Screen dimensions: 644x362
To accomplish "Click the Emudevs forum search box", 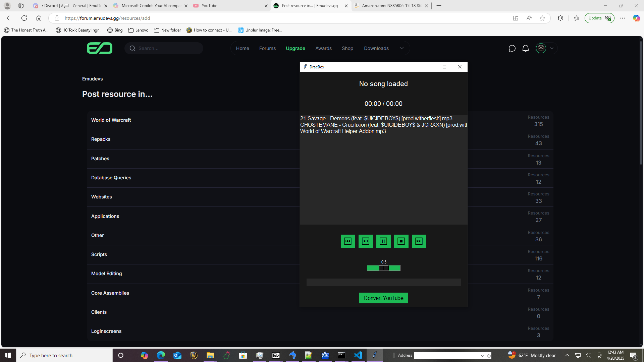I will 164,48.
